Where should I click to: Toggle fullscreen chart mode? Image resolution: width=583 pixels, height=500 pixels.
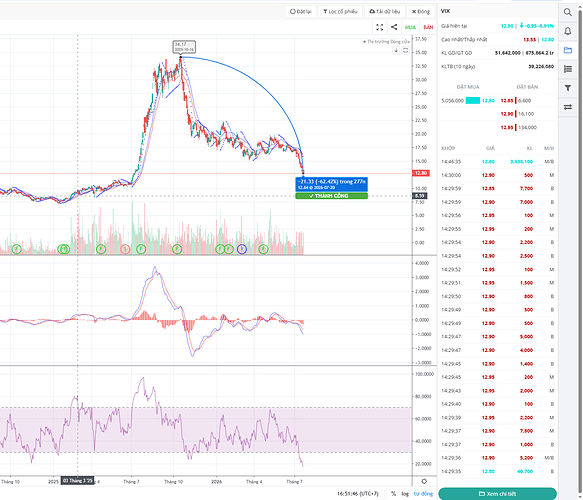(379, 27)
